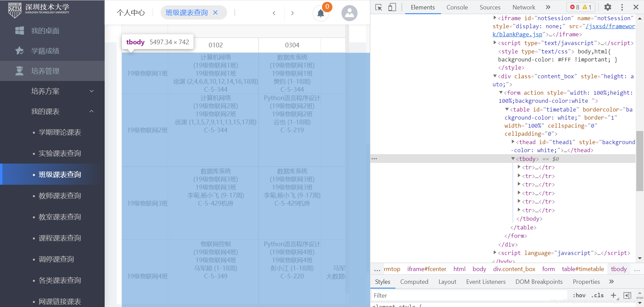Activate DevTools element inspector tool

coord(379,7)
